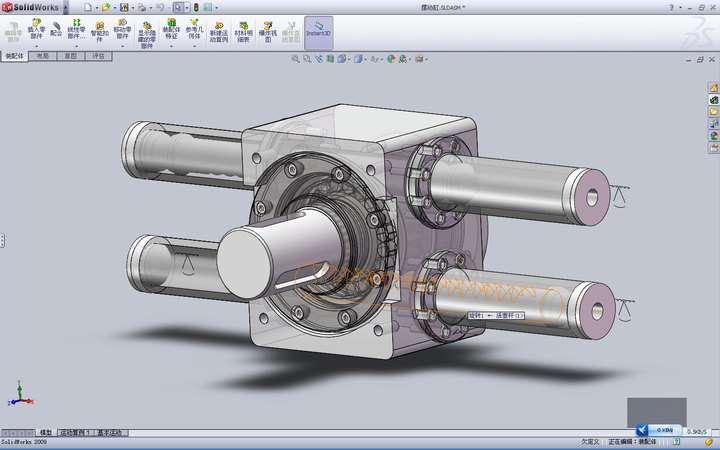Switch to the 评估 (Evaluate) tab

(x=98, y=56)
